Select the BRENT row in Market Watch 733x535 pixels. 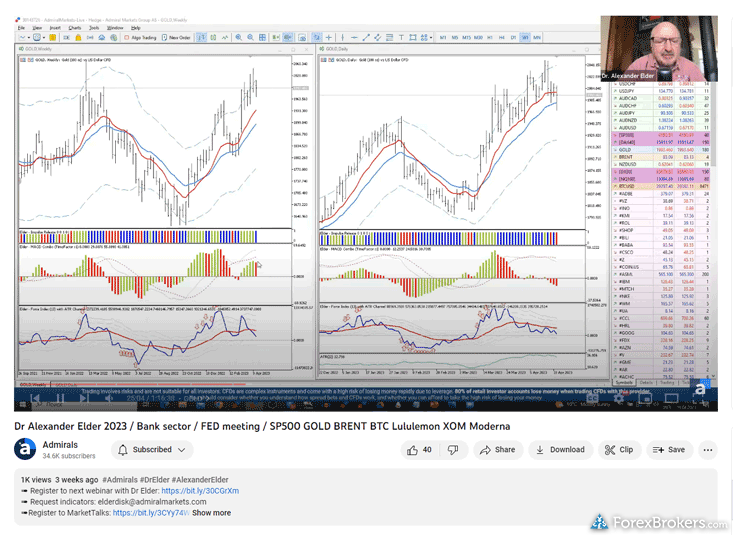click(661, 157)
